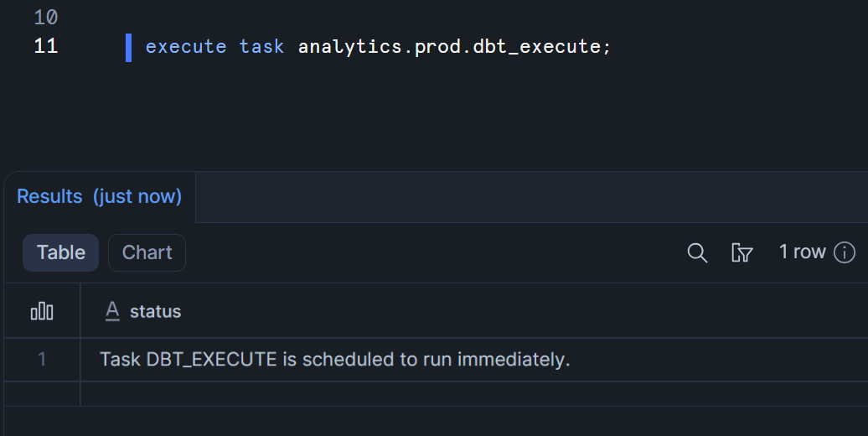
Task: Select the Table view
Action: (x=61, y=252)
